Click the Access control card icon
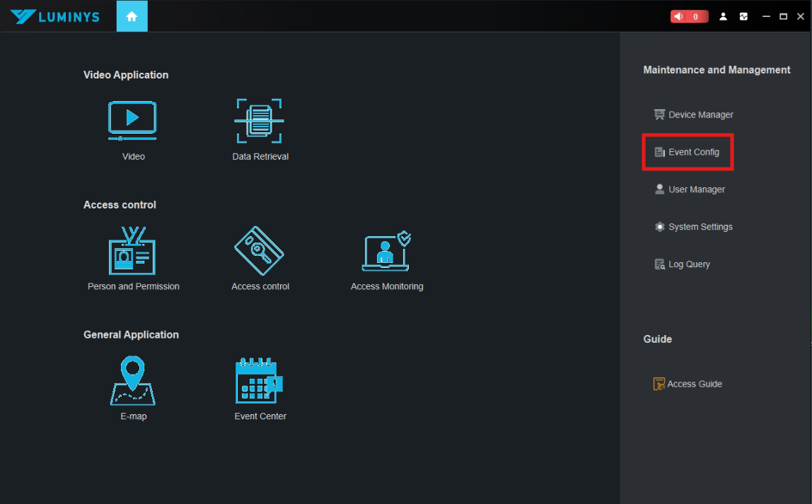812x504 pixels. point(260,251)
